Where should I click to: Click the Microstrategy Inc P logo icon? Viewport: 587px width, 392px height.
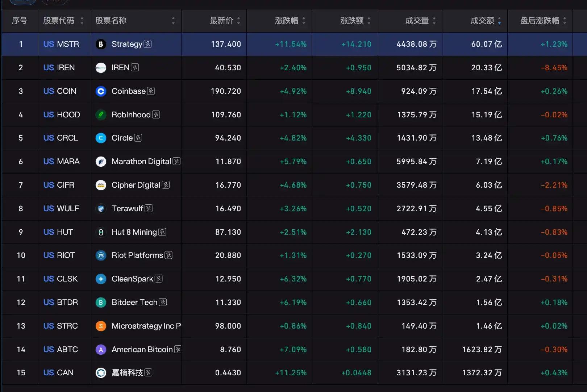coord(101,326)
